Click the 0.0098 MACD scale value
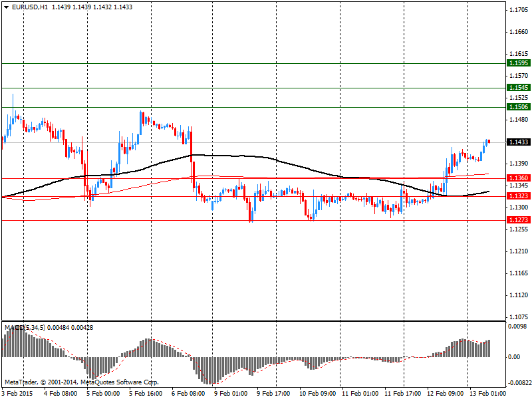Image resolution: width=532 pixels, height=399 pixels. [517, 327]
